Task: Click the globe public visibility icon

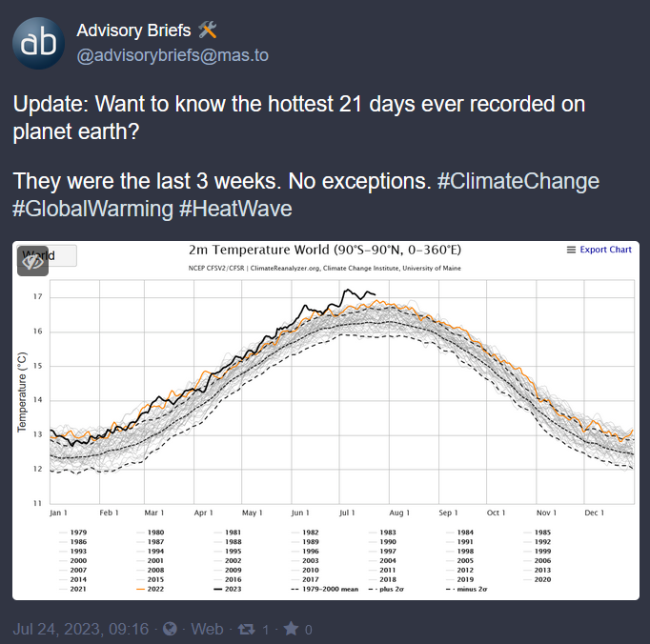Action: click(169, 629)
